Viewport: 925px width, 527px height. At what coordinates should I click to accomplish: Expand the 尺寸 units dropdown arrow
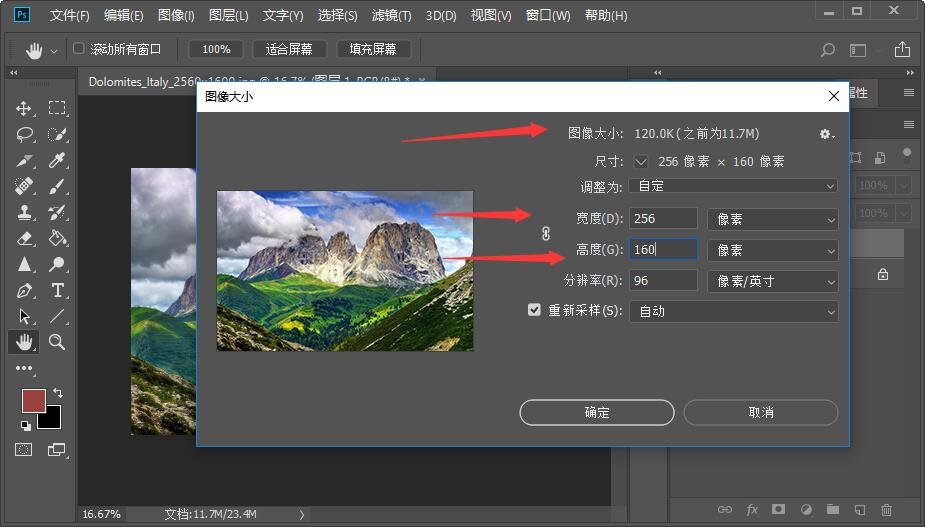click(x=641, y=161)
